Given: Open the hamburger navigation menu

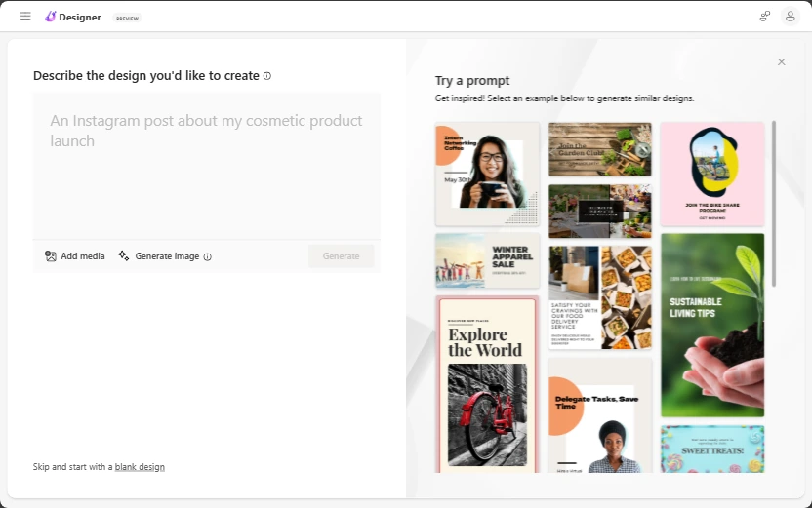Looking at the screenshot, I should (24, 16).
